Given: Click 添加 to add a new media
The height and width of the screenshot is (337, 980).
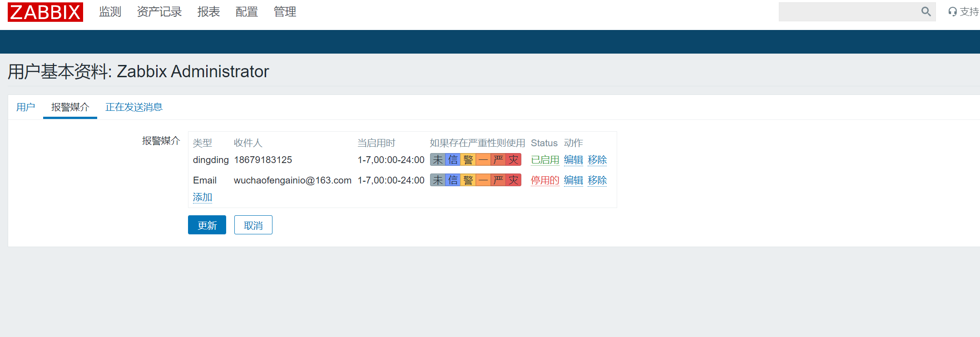Looking at the screenshot, I should point(203,197).
